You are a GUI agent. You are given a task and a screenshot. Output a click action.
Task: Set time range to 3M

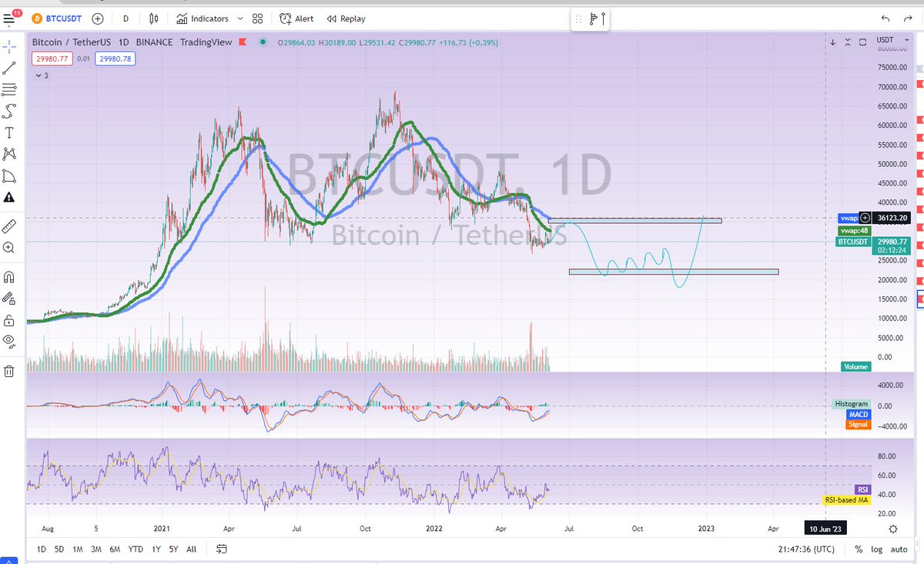pyautogui.click(x=96, y=549)
